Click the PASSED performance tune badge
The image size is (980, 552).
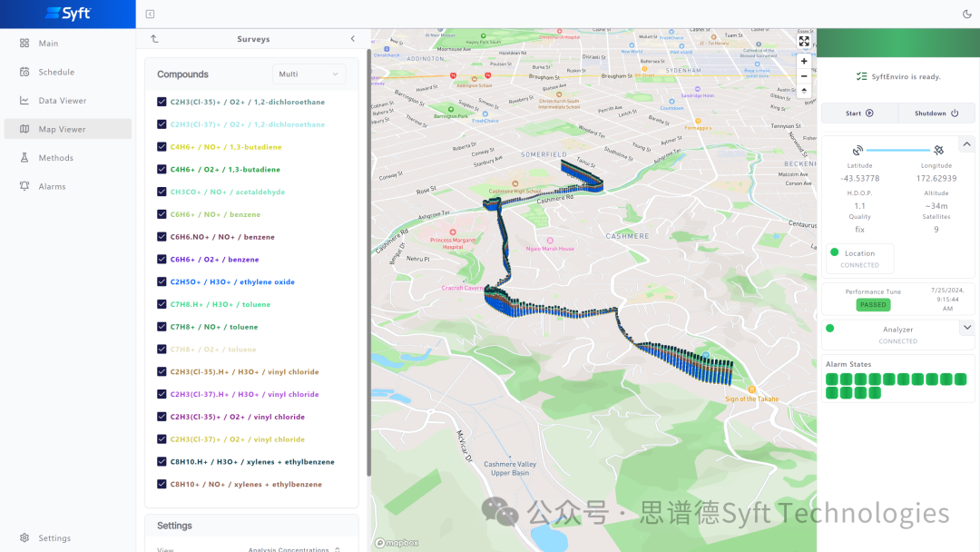tap(873, 304)
